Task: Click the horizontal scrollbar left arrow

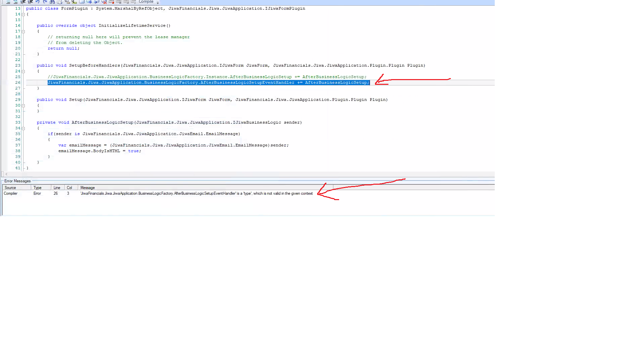Action: tap(6, 174)
